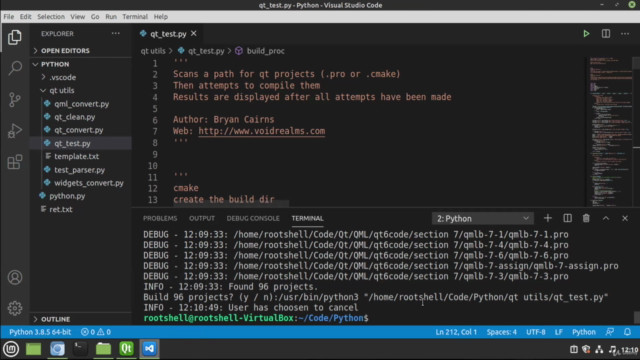The image size is (640, 360).
Task: Kill terminal with trash icon
Action: pos(586,218)
